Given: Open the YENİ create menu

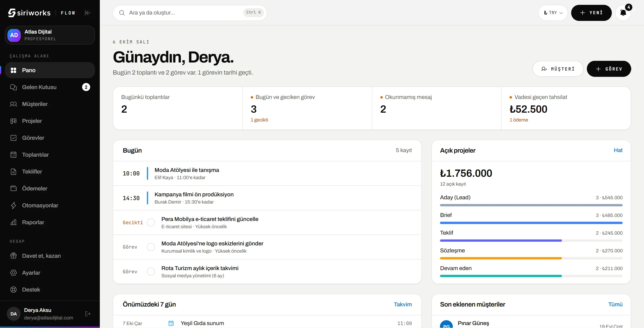Looking at the screenshot, I should click(591, 13).
